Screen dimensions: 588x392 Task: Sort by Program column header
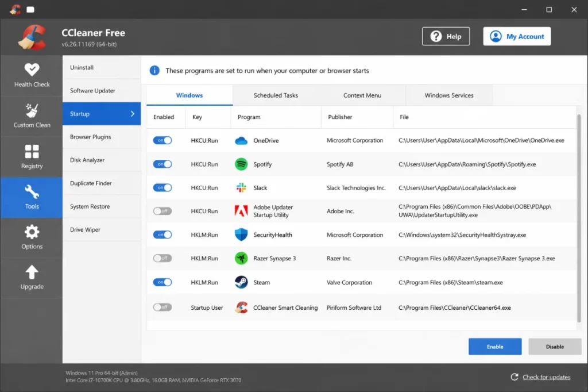point(276,117)
